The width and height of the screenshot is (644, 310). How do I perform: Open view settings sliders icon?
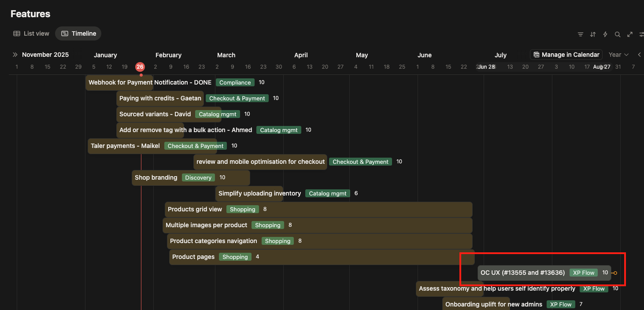641,34
